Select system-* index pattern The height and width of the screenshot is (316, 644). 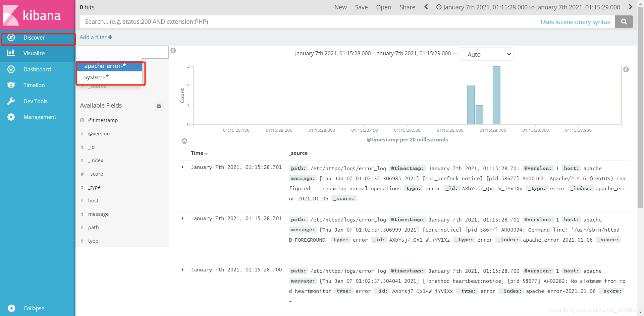point(110,77)
